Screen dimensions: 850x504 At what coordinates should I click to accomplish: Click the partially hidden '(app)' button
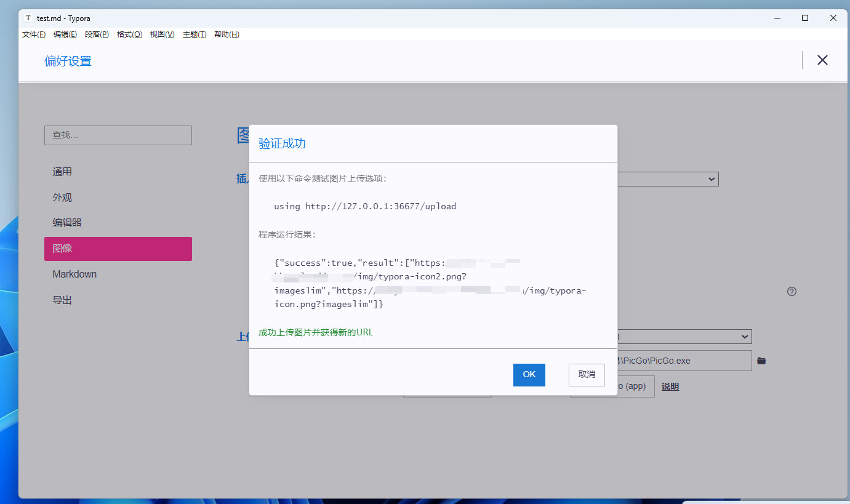636,386
